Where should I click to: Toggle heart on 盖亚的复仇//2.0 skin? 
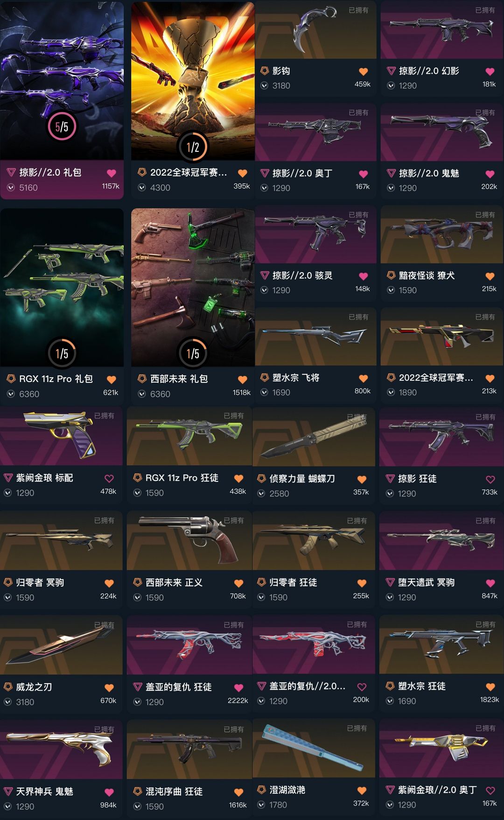[362, 687]
